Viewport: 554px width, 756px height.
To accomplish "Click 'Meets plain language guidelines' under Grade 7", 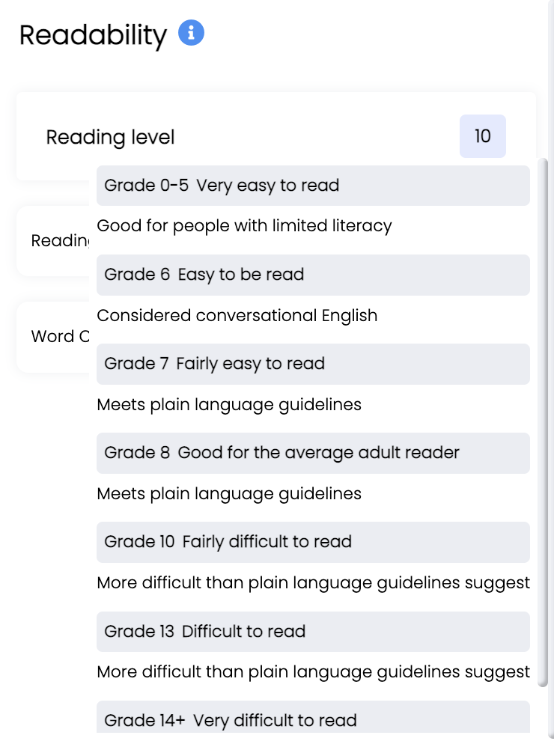I will [x=229, y=404].
